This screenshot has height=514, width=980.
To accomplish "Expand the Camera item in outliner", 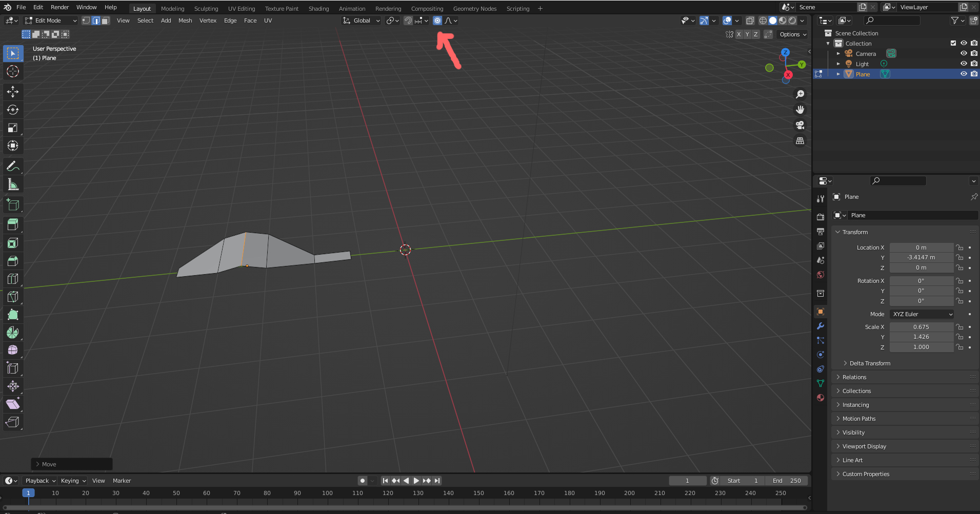I will pos(838,54).
